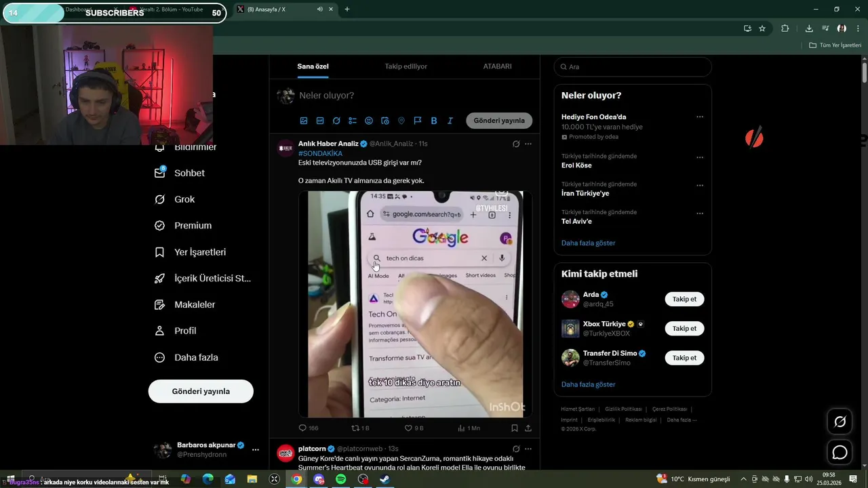Open the #SONDAKİKA hashtag

[x=320, y=153]
